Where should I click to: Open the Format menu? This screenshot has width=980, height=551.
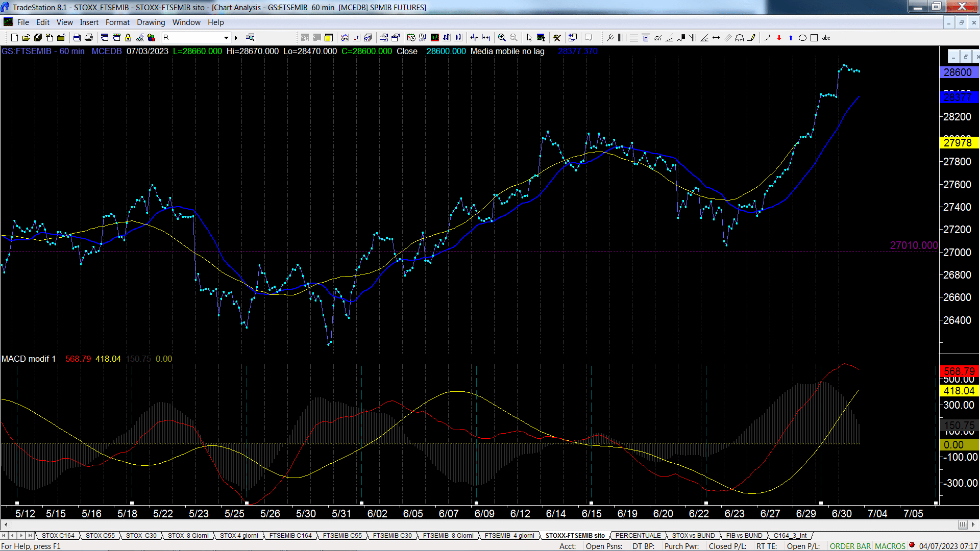click(117, 22)
